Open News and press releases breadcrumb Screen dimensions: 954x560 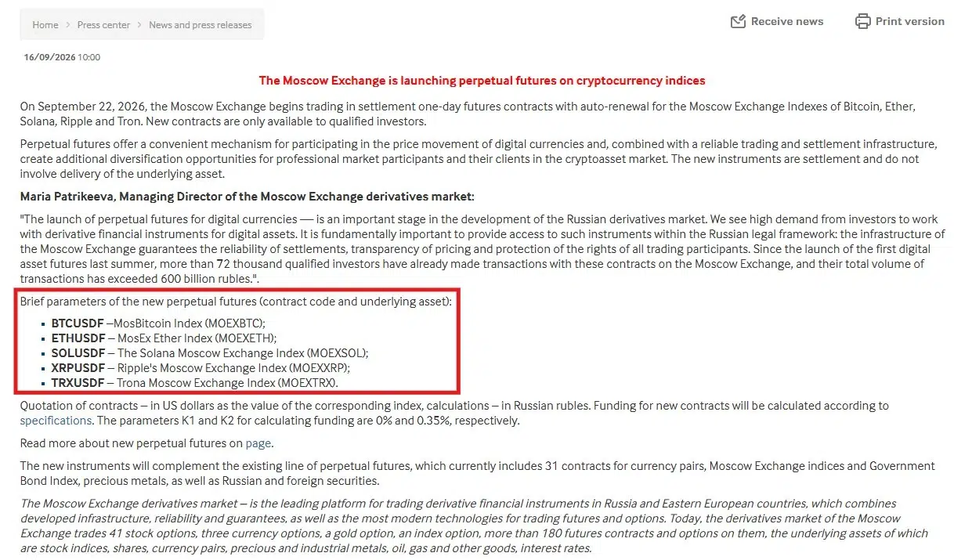click(x=201, y=25)
